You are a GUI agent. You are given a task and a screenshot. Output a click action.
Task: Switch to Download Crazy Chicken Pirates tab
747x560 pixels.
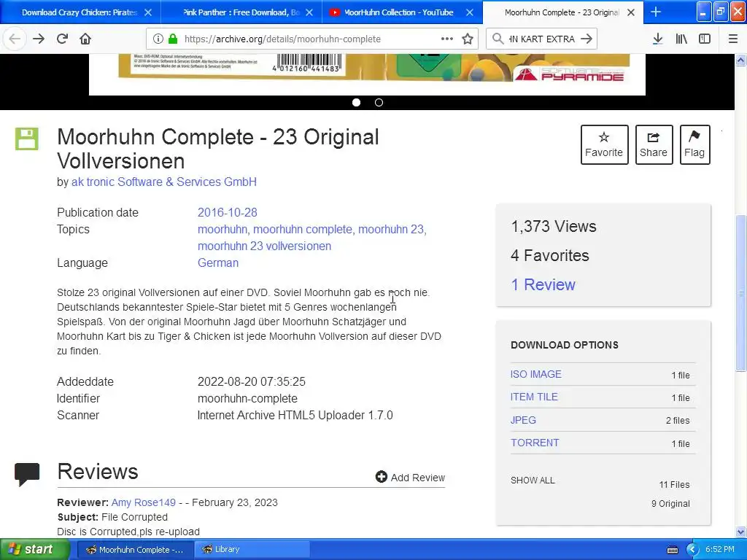[80, 12]
